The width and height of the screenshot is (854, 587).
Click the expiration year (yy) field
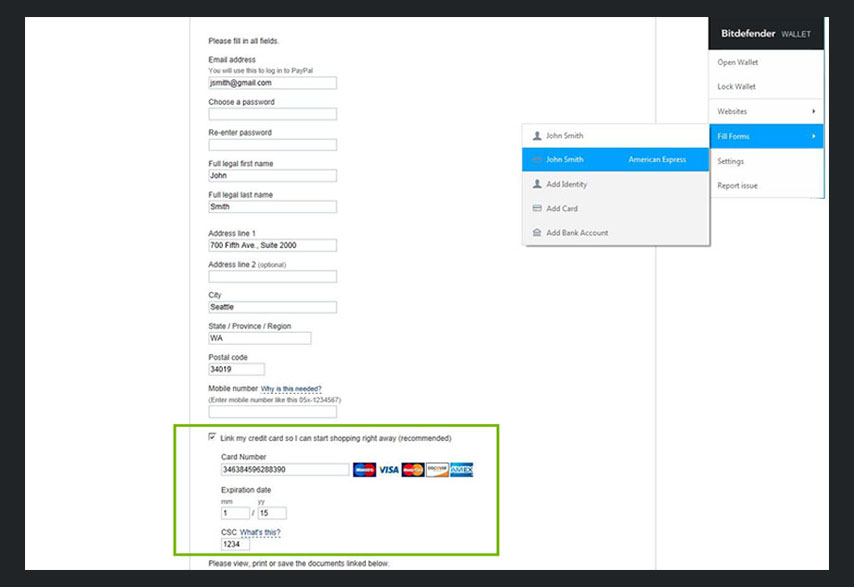point(272,513)
